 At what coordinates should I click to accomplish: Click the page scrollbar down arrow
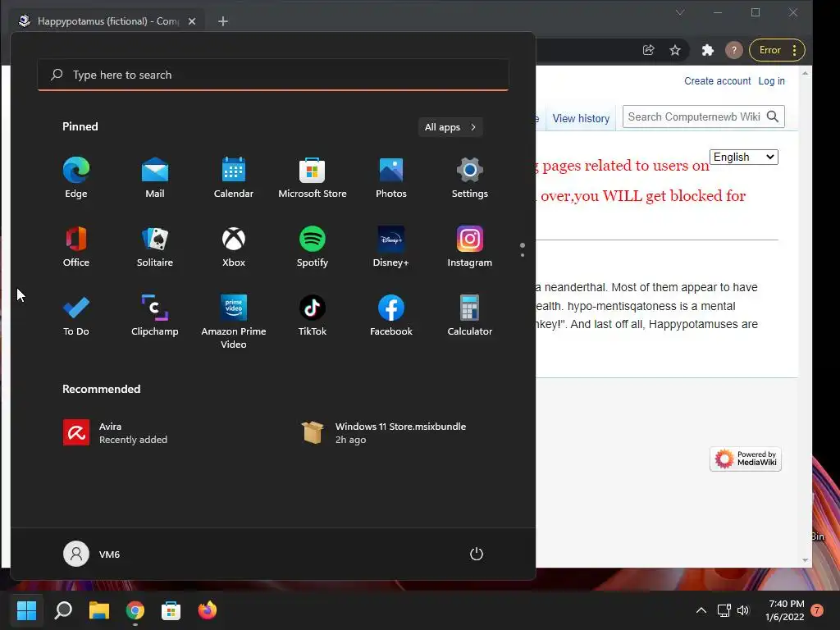805,560
